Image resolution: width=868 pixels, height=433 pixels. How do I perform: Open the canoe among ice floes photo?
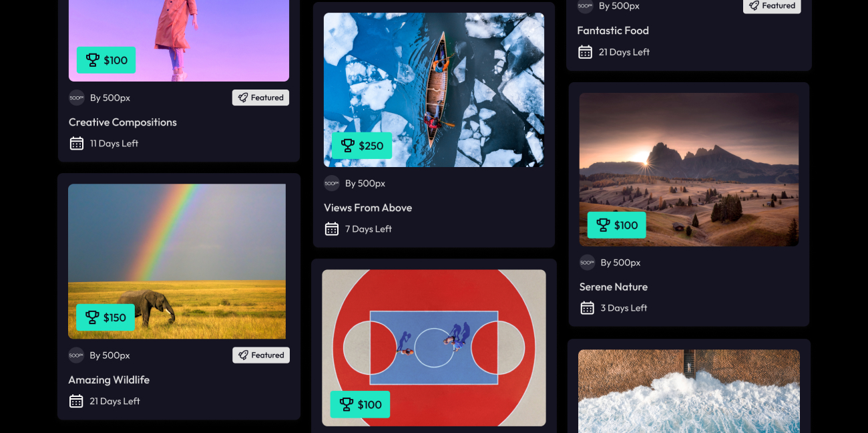pos(434,90)
